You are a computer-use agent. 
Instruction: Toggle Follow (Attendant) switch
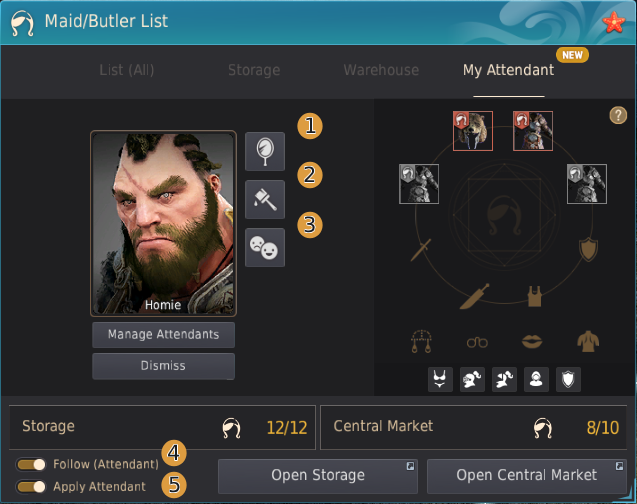pos(31,464)
